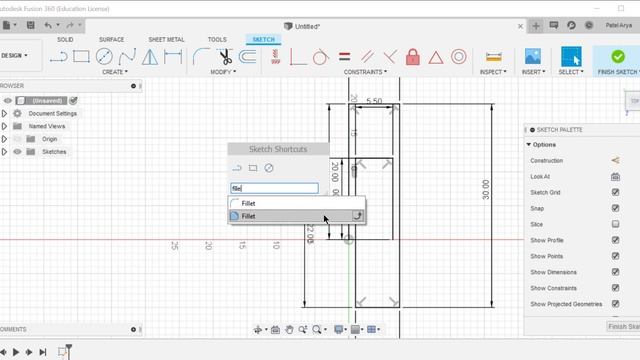Select first Fillet entry in shortcut results

(296, 203)
